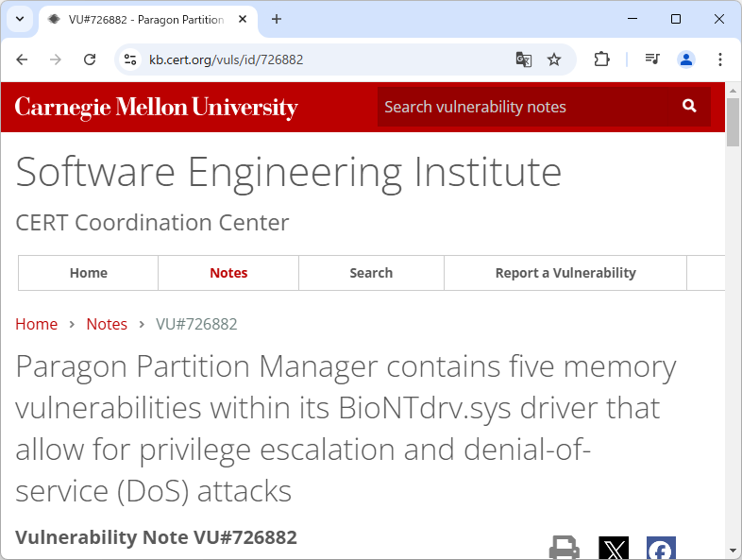742x560 pixels.
Task: Maximize the browser window
Action: 676,19
